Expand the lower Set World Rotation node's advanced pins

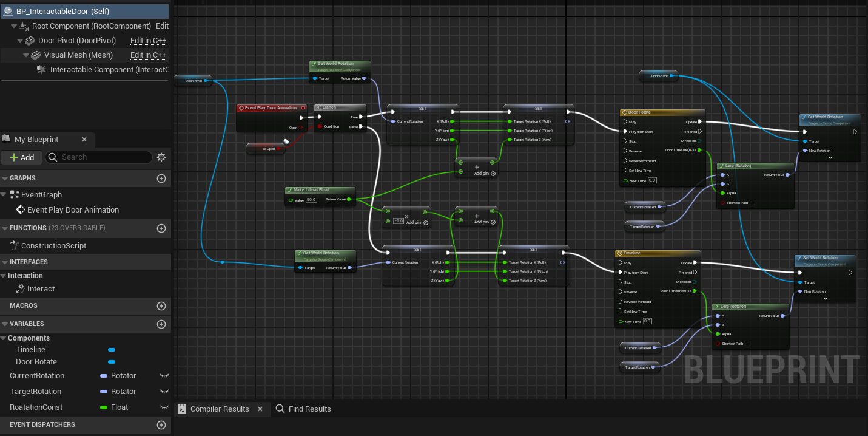[x=825, y=299]
